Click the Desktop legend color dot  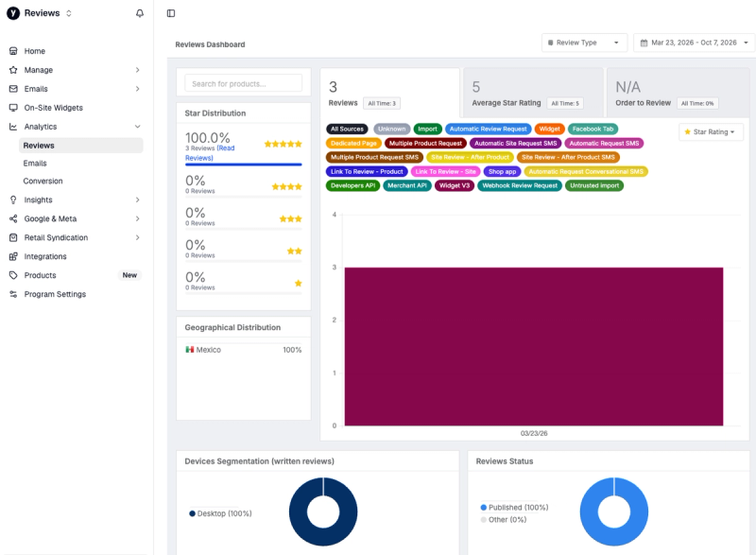pyautogui.click(x=193, y=513)
